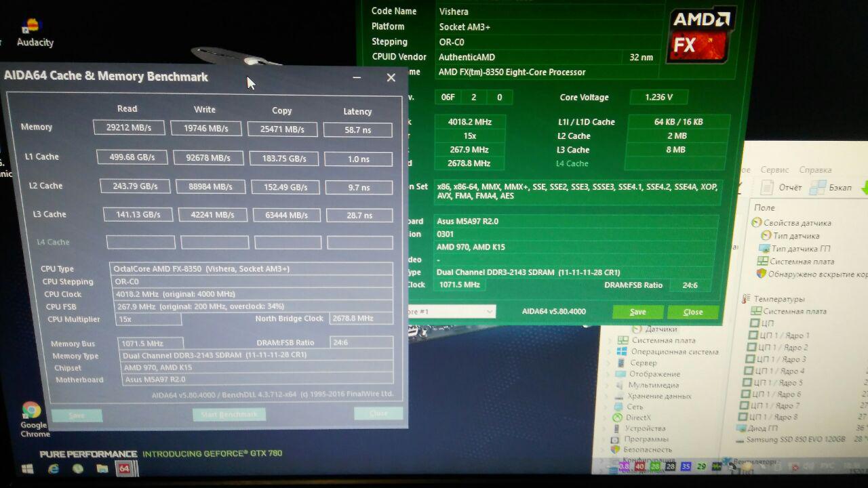Click the red 40 temperature tray icon

pyautogui.click(x=639, y=467)
